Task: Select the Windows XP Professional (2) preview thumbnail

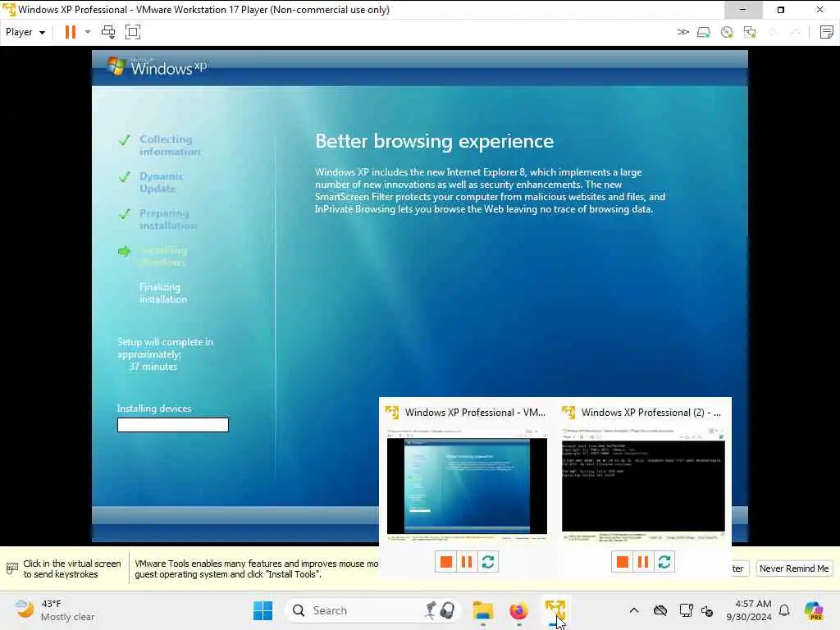Action: coord(643,484)
